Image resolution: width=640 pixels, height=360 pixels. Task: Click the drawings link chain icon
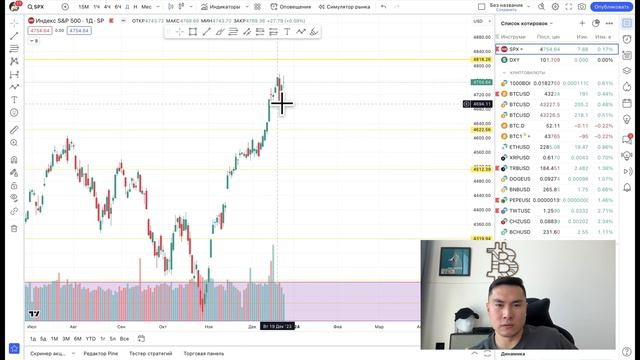pos(14,211)
